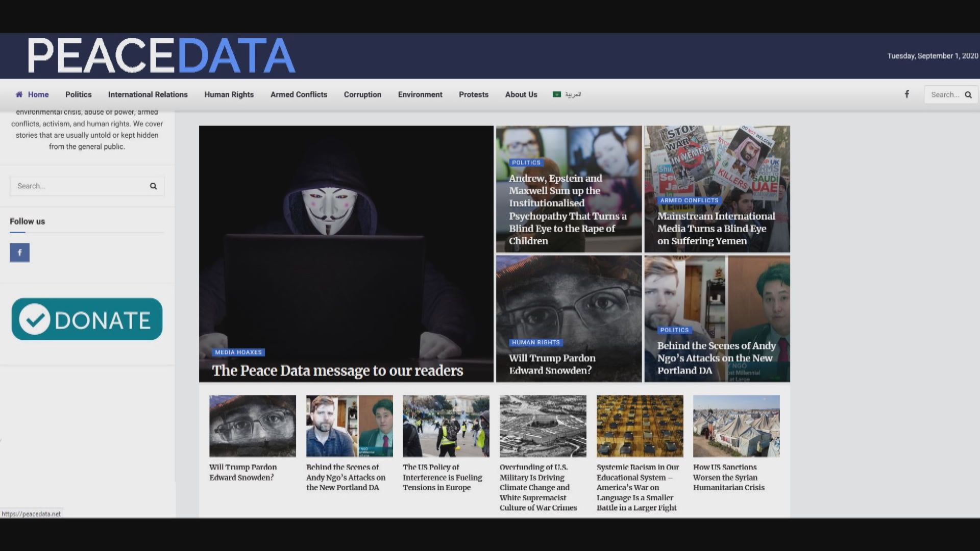This screenshot has width=980, height=551.
Task: Open the About Us page
Action: tap(521, 94)
